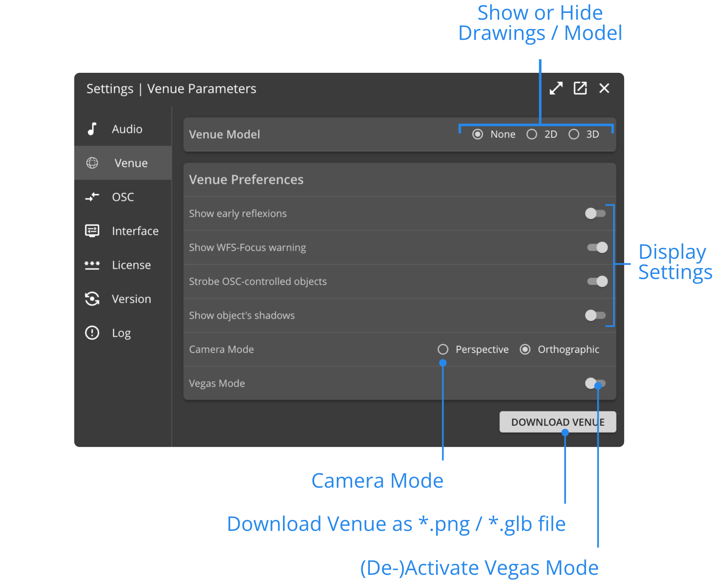Click the License asterisks icon
Viewport: 728px width, 582px height.
tap(92, 265)
